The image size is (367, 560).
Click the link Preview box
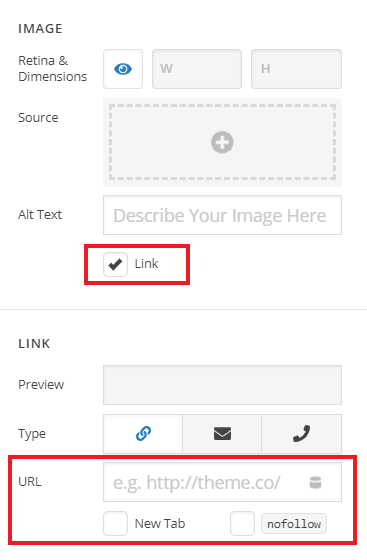point(222,385)
